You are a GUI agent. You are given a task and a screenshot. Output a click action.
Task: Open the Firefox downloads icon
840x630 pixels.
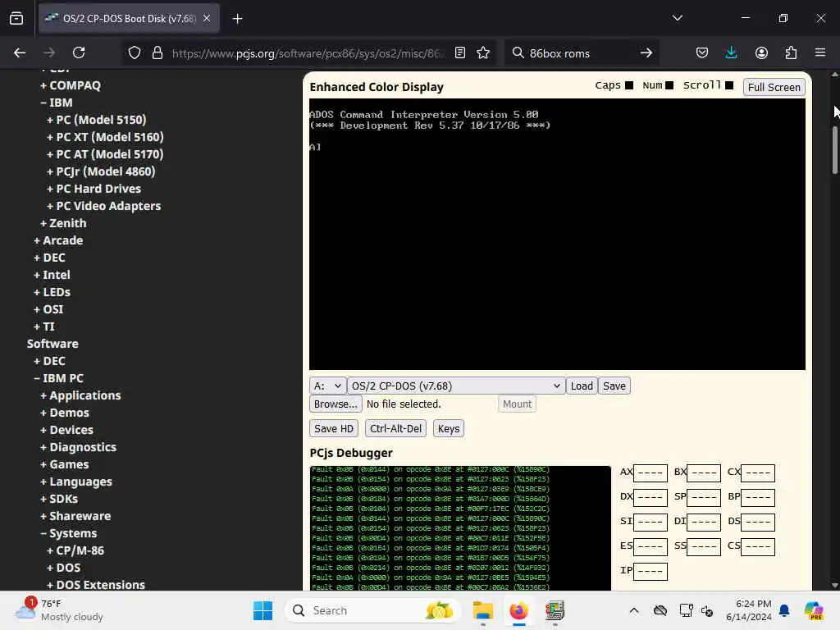731,52
